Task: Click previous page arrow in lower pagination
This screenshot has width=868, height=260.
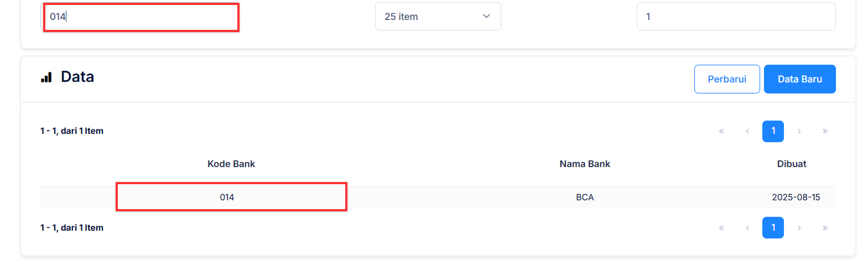Action: (x=747, y=227)
